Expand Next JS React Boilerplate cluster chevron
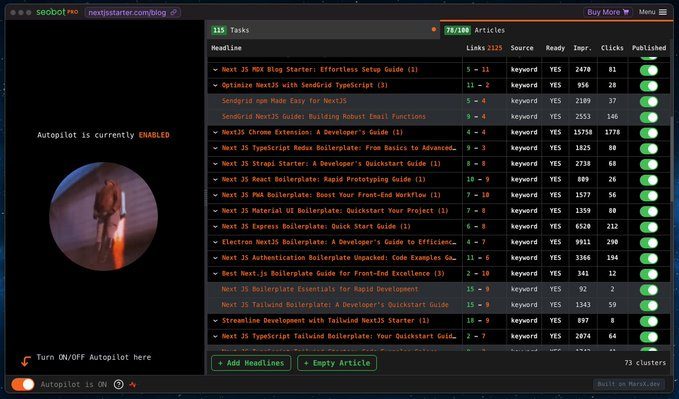Screen dimensions: 679x399 click(x=215, y=179)
